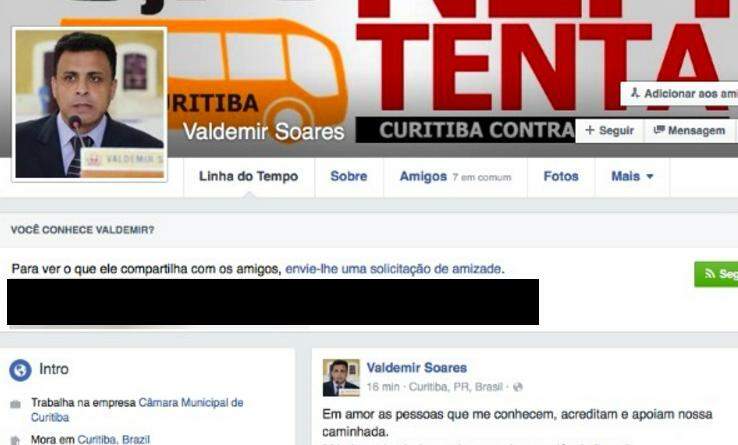This screenshot has height=445, width=738.
Task: Click the post's public audience globe icon
Action: click(518, 387)
